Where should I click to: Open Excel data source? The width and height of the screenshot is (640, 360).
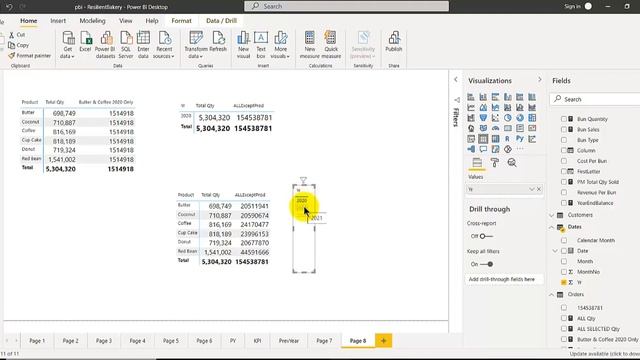click(85, 42)
